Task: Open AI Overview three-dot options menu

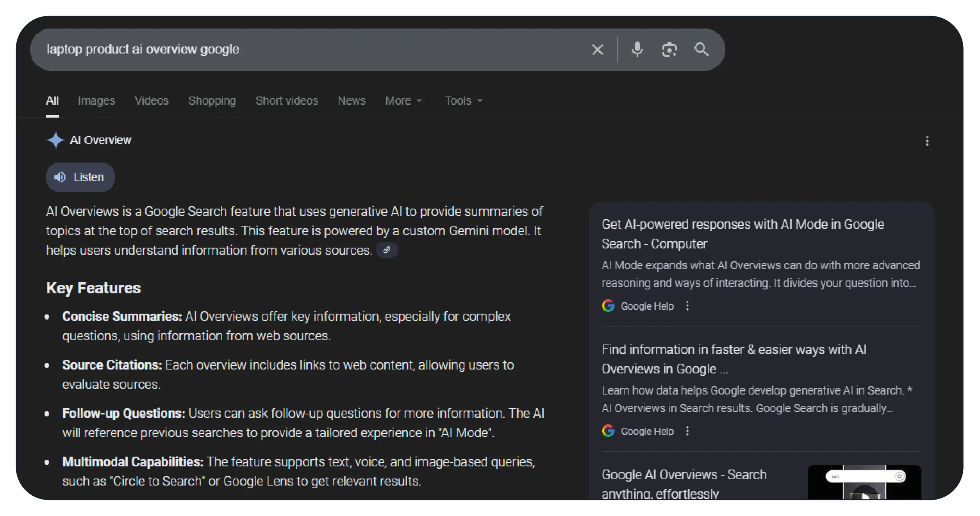Action: (927, 141)
